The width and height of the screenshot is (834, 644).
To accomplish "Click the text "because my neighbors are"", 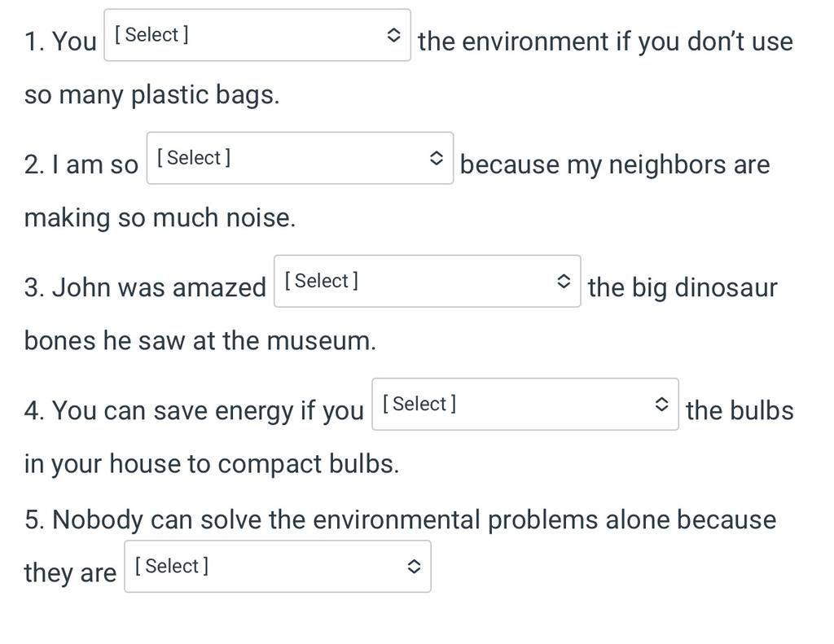I will 615,164.
